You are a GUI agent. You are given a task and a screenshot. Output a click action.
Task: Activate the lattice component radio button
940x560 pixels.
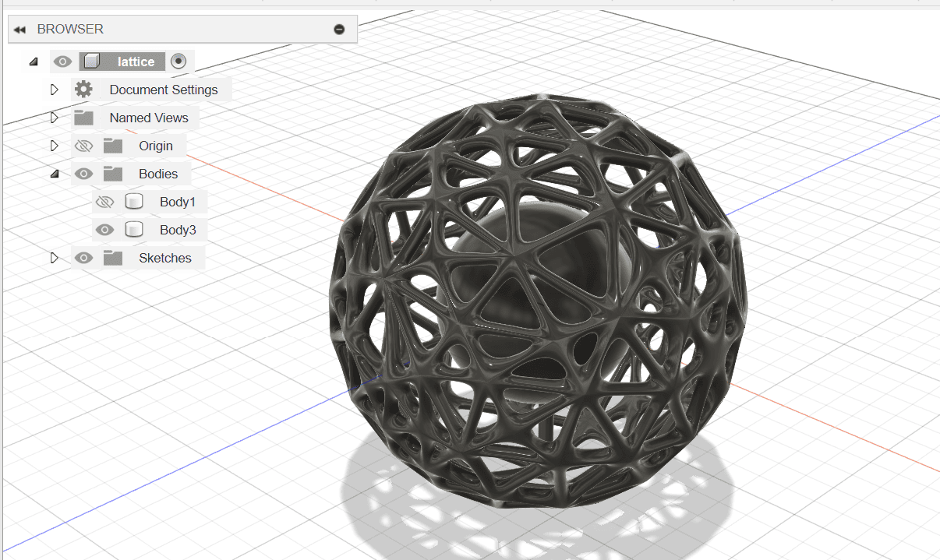click(x=178, y=62)
